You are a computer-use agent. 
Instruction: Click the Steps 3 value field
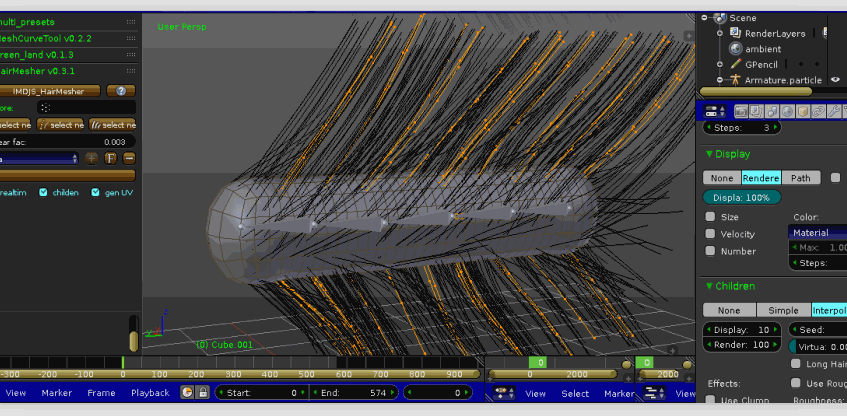(x=742, y=128)
